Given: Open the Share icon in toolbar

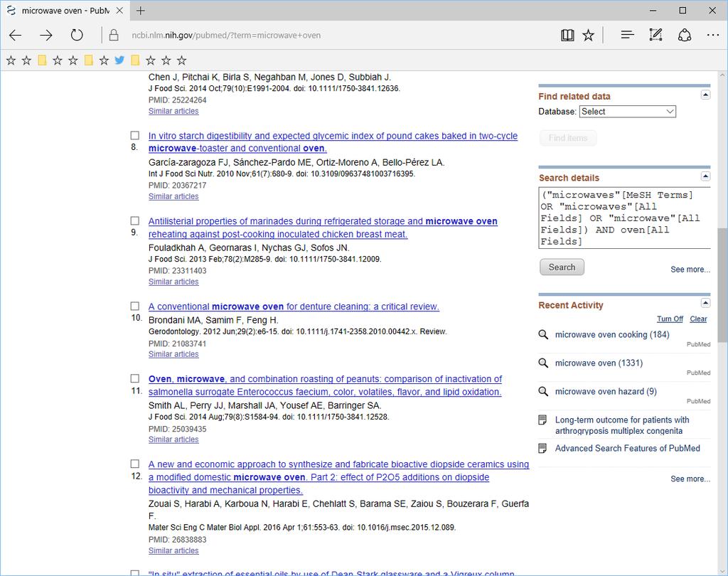Looking at the screenshot, I should 685,36.
